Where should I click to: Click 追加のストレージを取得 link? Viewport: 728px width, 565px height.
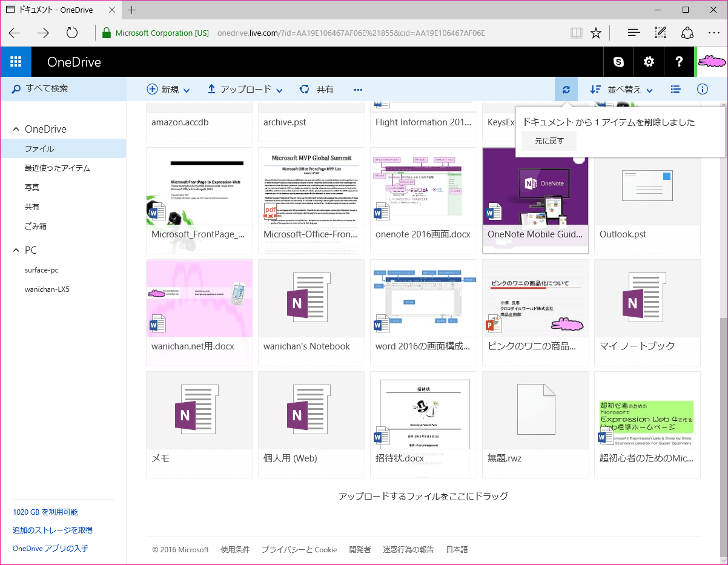pyautogui.click(x=53, y=530)
